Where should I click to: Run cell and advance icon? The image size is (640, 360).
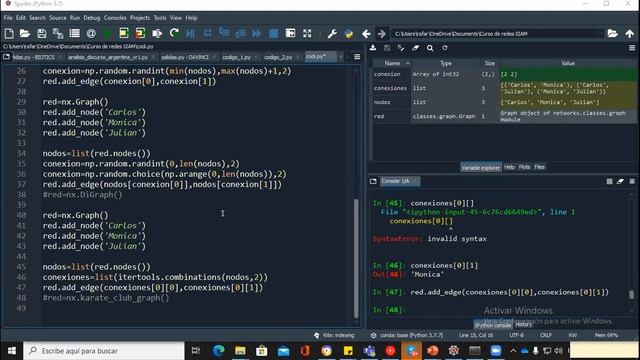(x=140, y=33)
